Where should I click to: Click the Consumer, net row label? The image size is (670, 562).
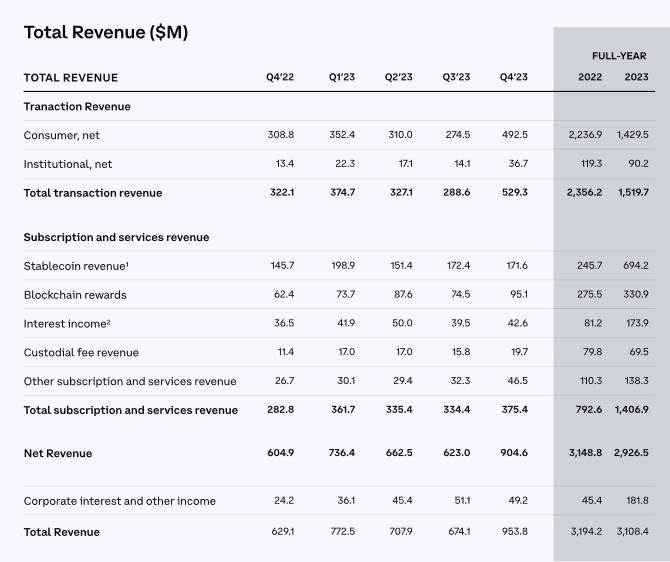pos(61,135)
